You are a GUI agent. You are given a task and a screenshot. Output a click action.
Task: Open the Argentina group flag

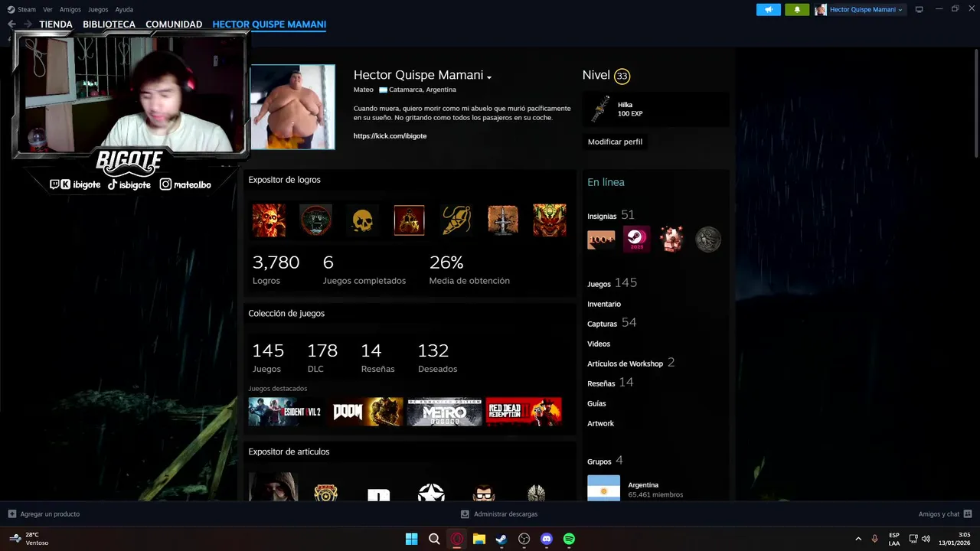click(603, 488)
